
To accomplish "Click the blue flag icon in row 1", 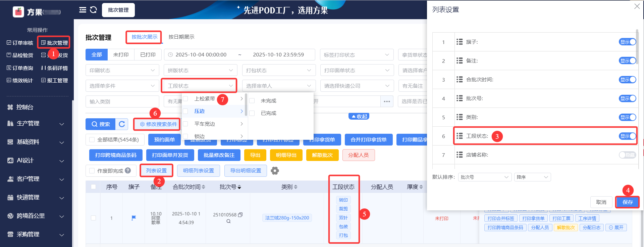I will [x=133, y=218].
